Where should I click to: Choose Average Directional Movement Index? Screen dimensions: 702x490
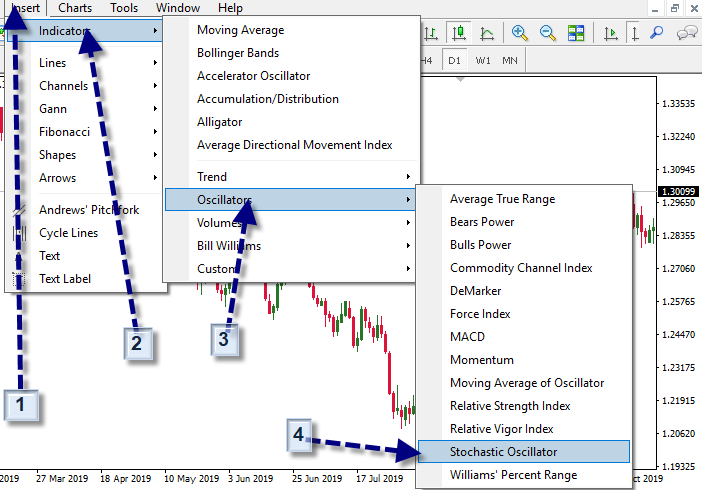pos(290,145)
